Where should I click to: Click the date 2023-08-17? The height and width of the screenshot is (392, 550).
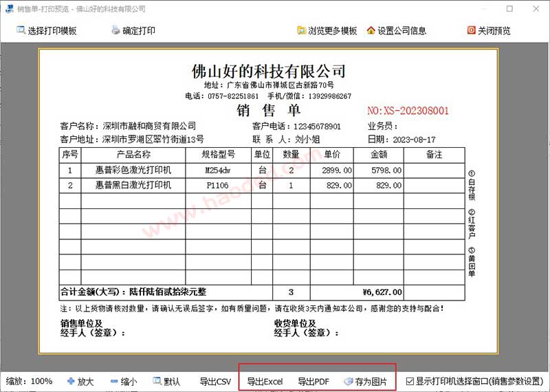coord(414,140)
